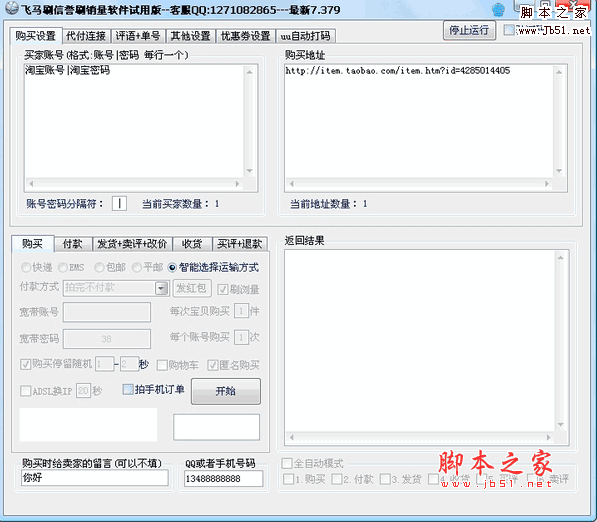The height and width of the screenshot is (522, 597).
Task: Toggle the 匿名购买 checkbox
Action: [x=212, y=365]
